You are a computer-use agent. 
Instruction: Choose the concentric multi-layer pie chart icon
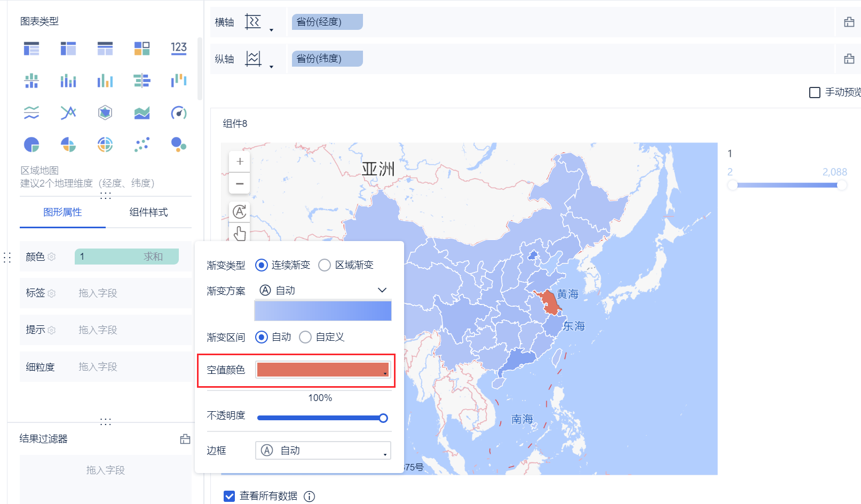point(105,145)
